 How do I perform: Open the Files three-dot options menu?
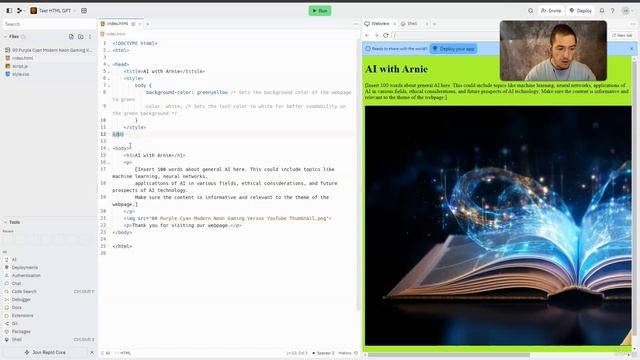pos(90,37)
